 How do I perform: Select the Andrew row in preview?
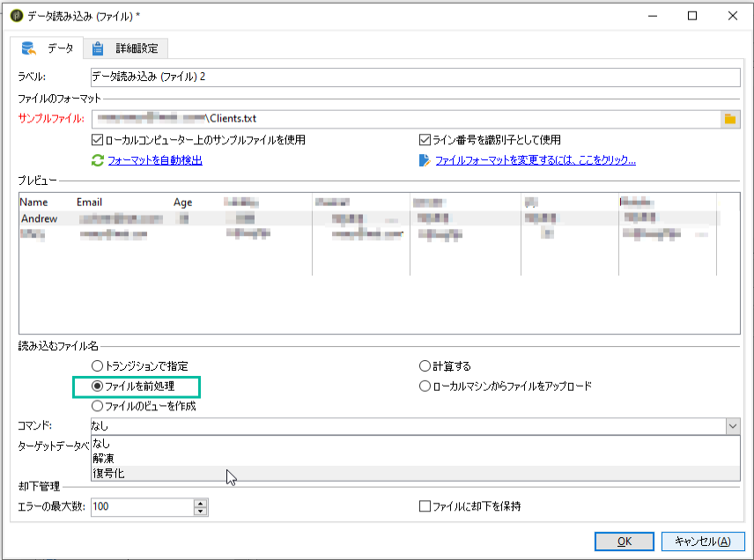click(x=369, y=218)
